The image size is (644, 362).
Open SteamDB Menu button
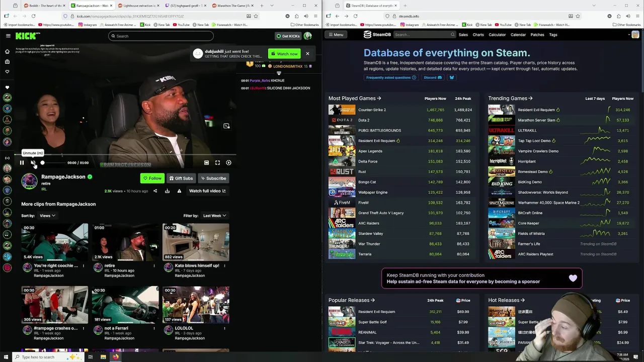click(x=336, y=35)
